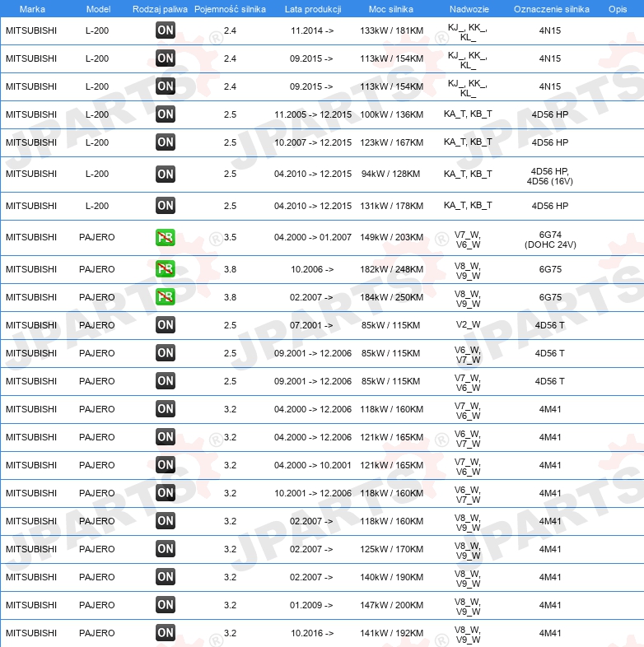Click the ON diesel icon in the 133kW / 181KM row
Image resolution: width=644 pixels, height=647 pixels.
166,30
